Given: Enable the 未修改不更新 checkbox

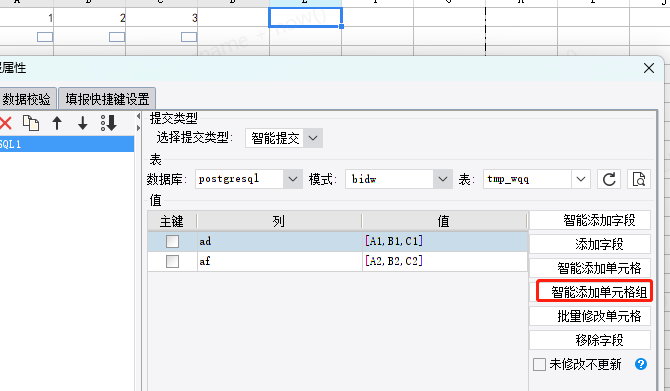Looking at the screenshot, I should (539, 365).
